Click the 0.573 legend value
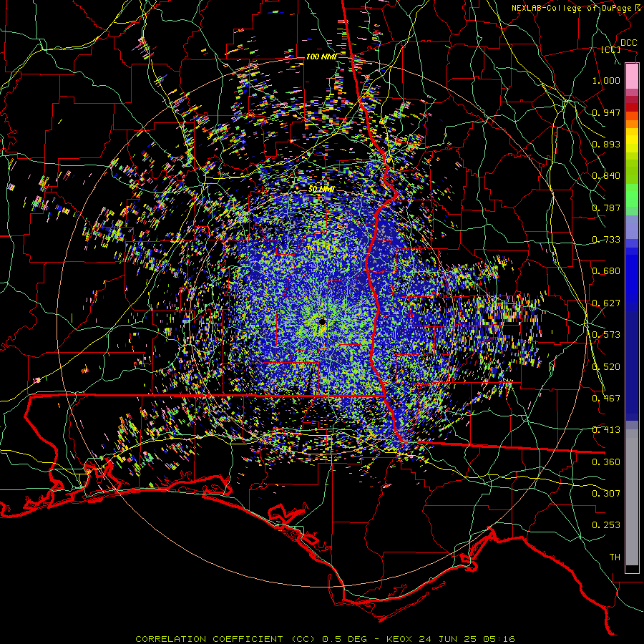 pyautogui.click(x=606, y=335)
